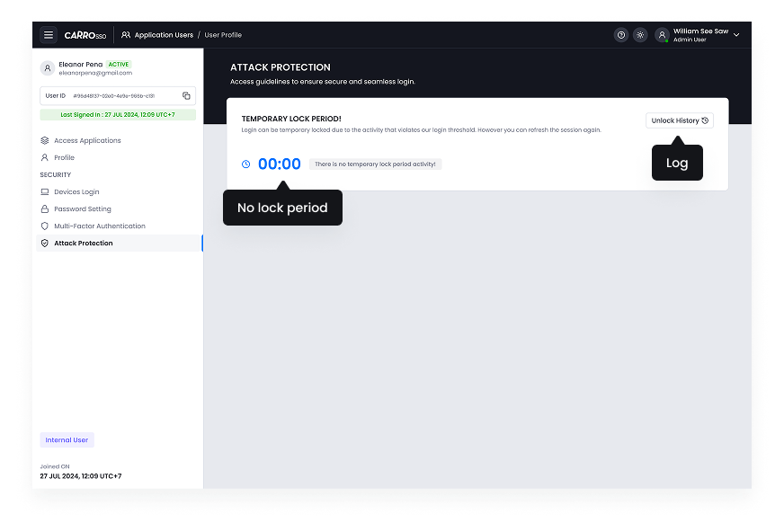Select the Access Applications layers icon
Screen dimensions: 784x532
pos(44,140)
